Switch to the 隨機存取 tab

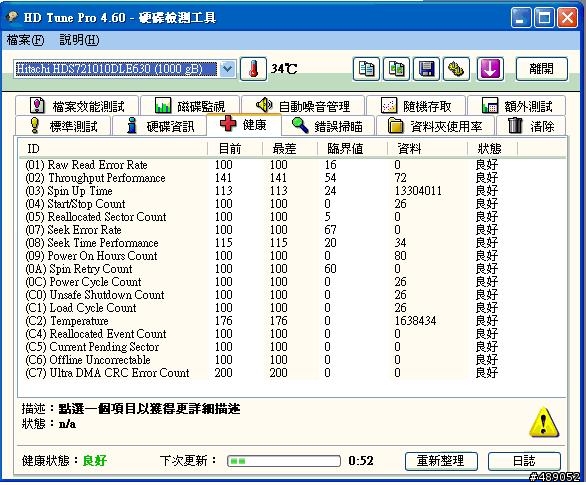(416, 106)
